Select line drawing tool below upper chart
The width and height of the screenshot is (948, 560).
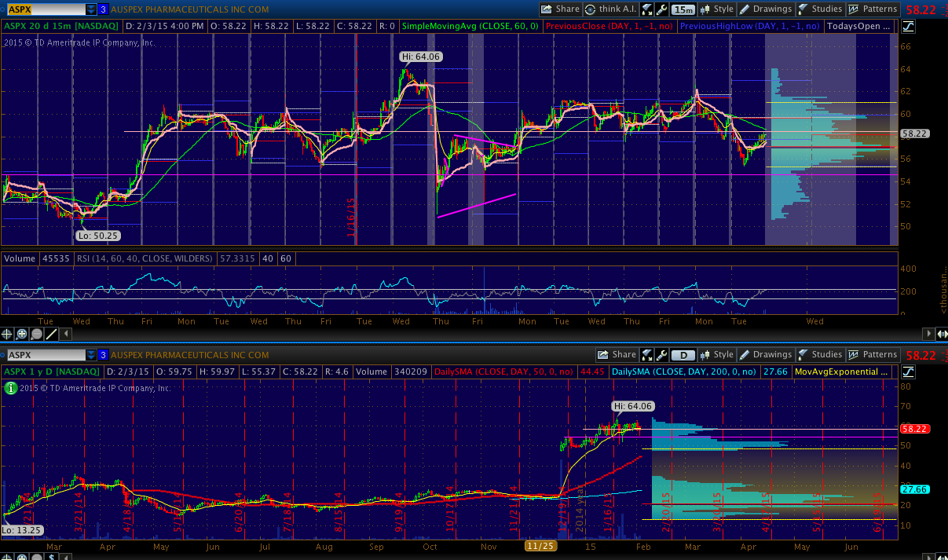click(x=52, y=334)
